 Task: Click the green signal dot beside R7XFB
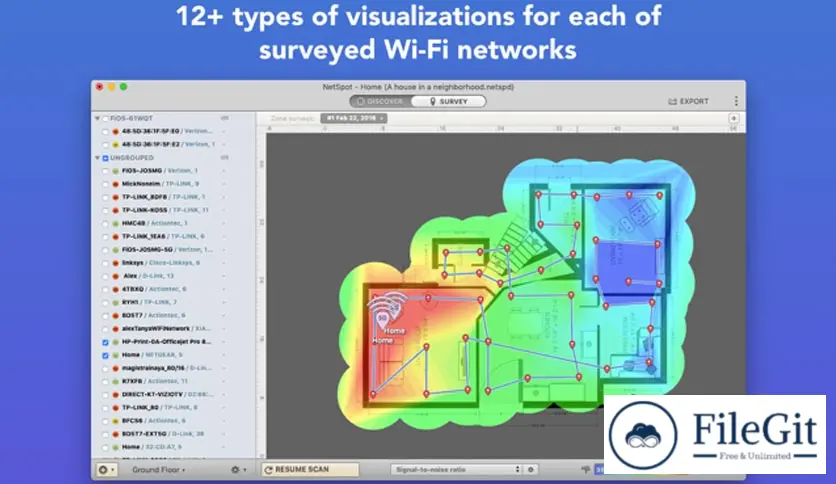[x=115, y=382]
